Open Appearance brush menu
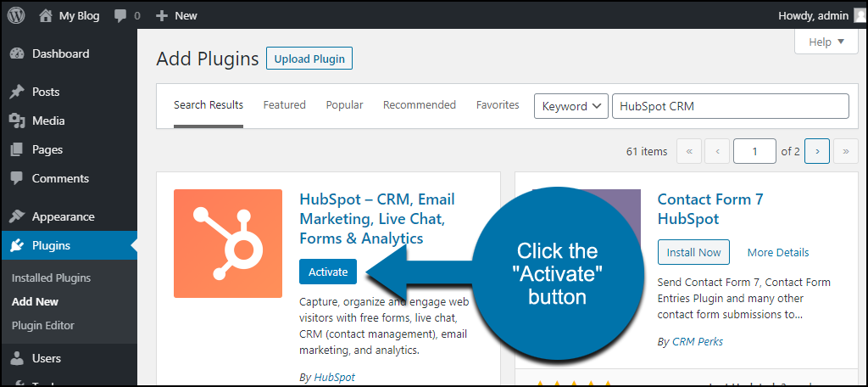The image size is (868, 387). click(17, 216)
